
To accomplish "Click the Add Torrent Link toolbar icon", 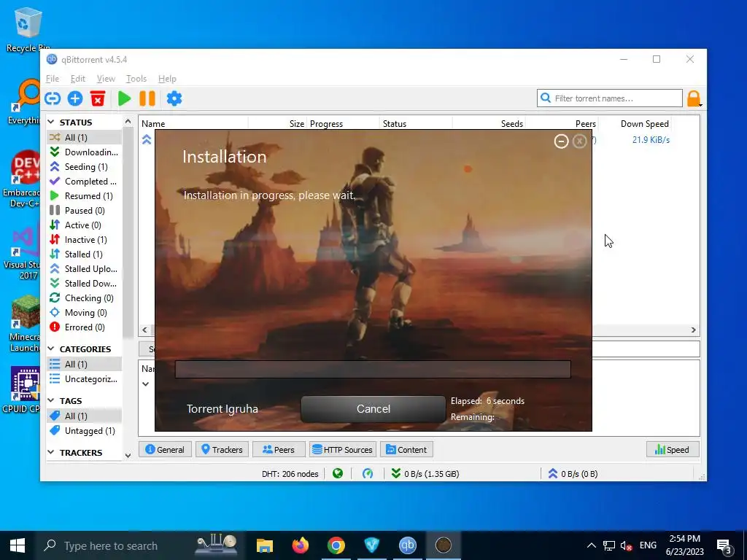I will (53, 98).
